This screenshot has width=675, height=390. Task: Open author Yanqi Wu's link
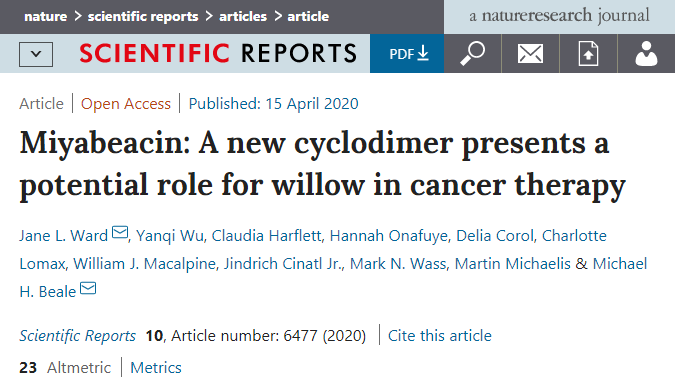170,236
